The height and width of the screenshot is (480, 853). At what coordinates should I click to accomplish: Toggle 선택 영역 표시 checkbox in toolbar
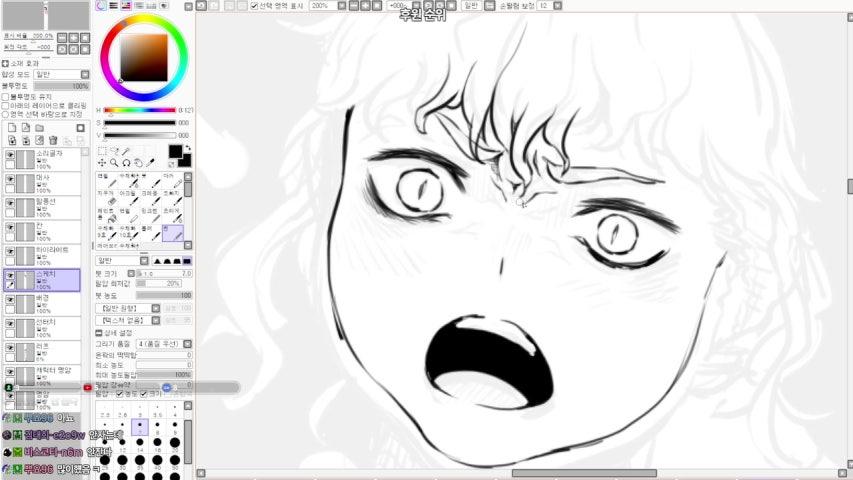254,5
